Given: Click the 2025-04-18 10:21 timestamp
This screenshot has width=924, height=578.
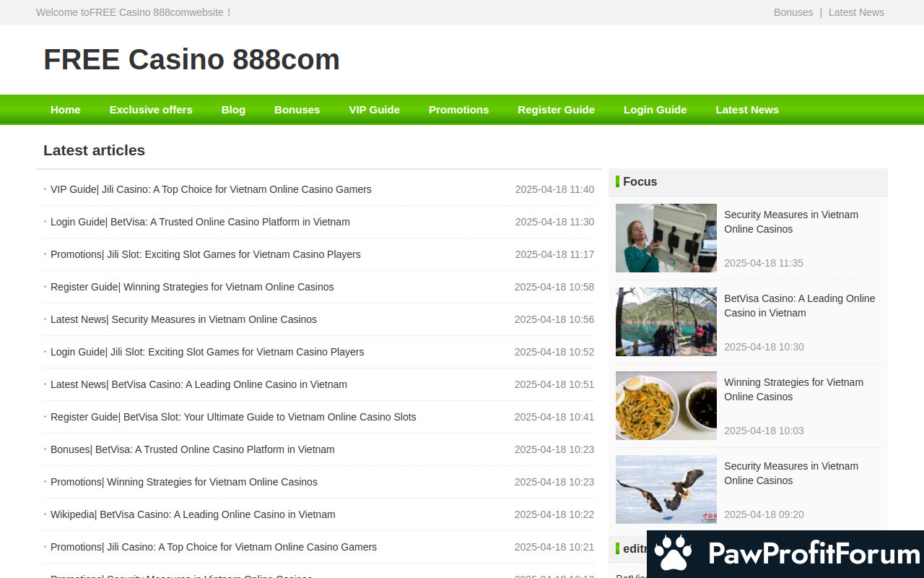Looking at the screenshot, I should click(x=554, y=547).
